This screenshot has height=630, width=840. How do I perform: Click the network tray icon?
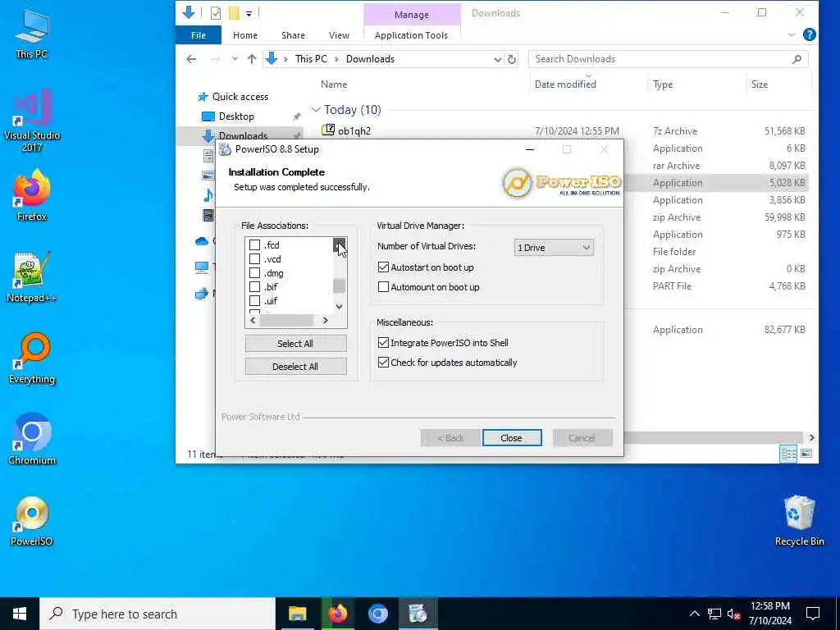point(714,614)
